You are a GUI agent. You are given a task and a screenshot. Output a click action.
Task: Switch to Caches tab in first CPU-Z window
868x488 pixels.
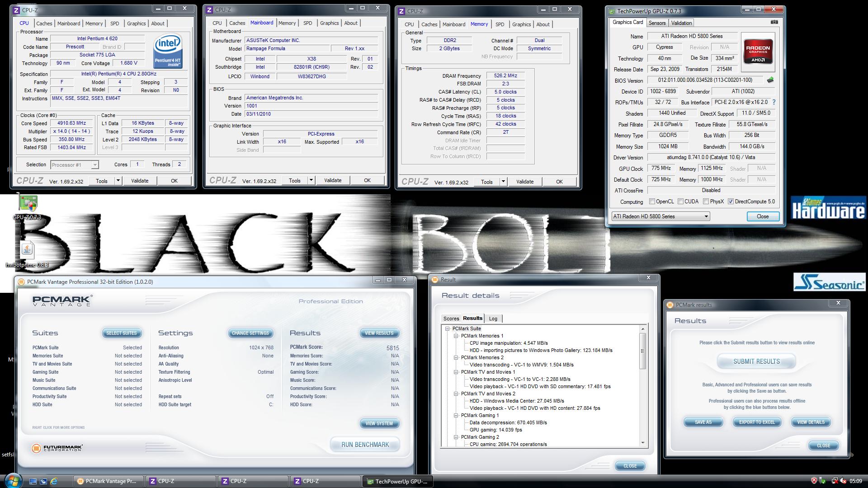pos(44,23)
